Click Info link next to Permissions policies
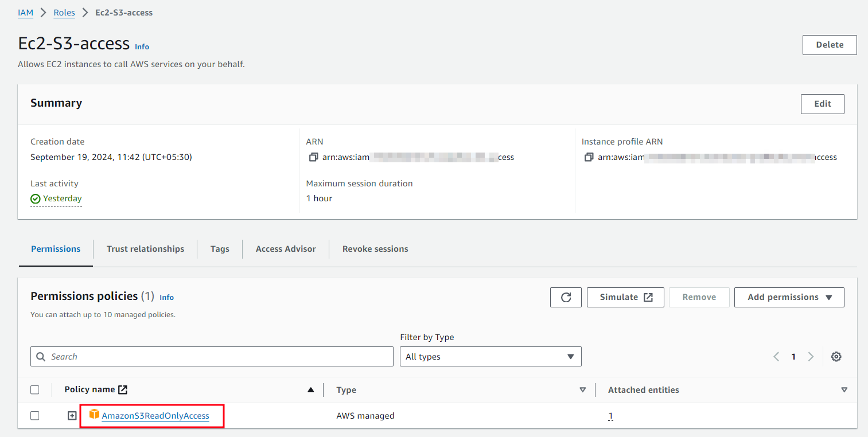Viewport: 868px width, 437px height. pyautogui.click(x=166, y=298)
